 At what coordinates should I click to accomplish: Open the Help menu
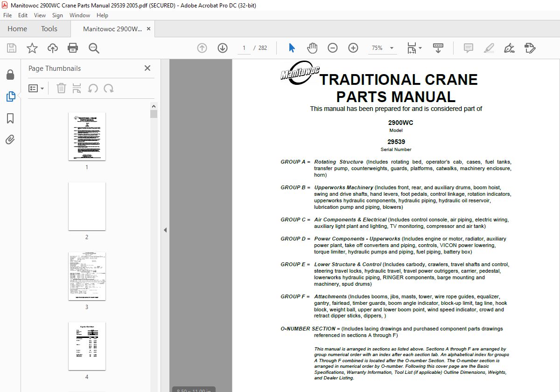click(102, 15)
